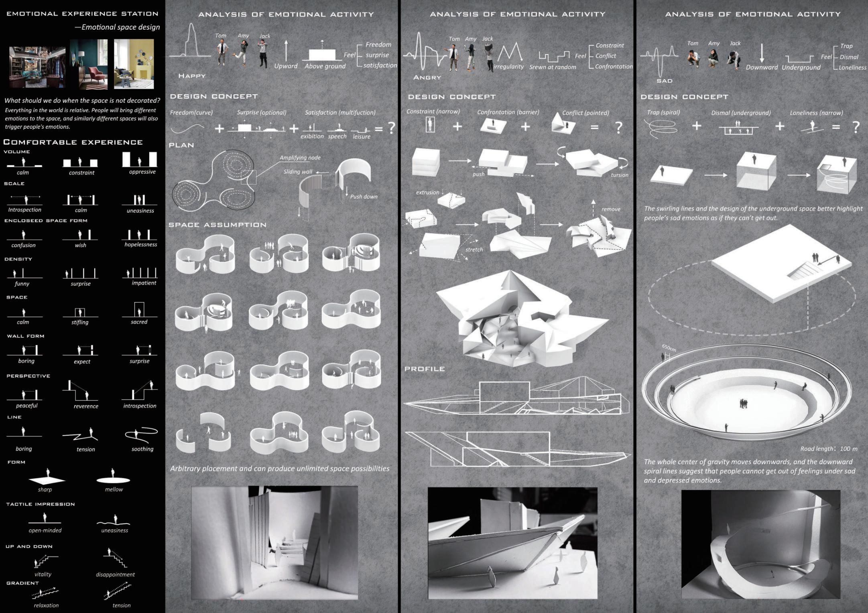Click the Freedom curve line icon
Image resolution: width=868 pixels, height=613 pixels.
[x=187, y=128]
